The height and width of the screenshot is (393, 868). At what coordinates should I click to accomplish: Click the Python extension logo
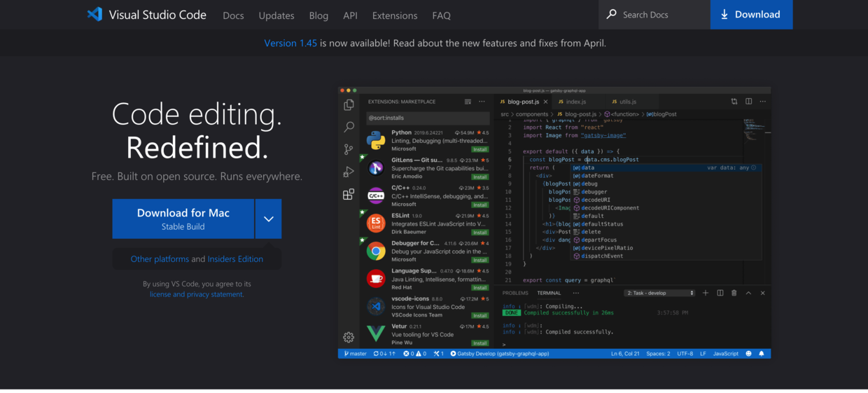click(x=376, y=140)
